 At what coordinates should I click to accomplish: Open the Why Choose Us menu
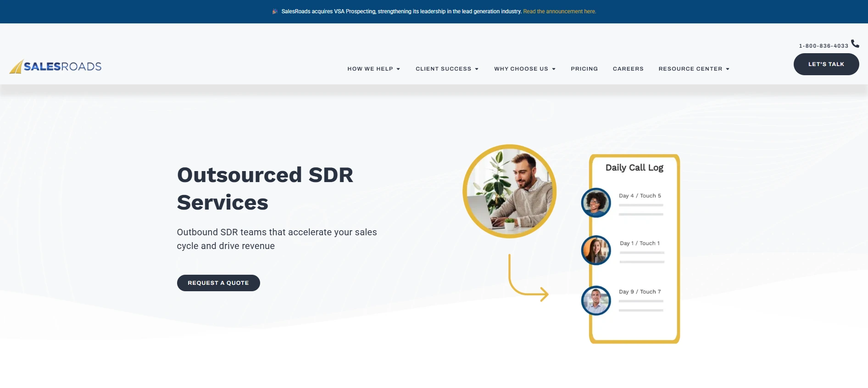(521, 69)
